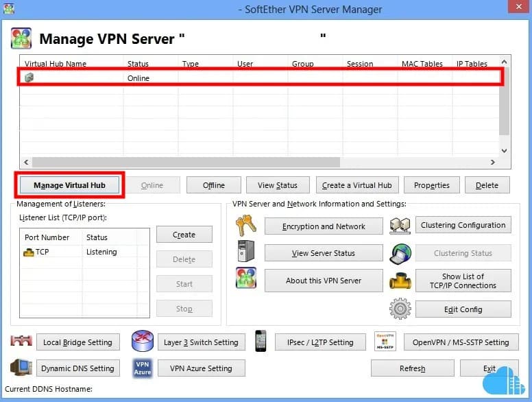Open VPN Azure Setting
The width and height of the screenshot is (532, 402).
(201, 368)
